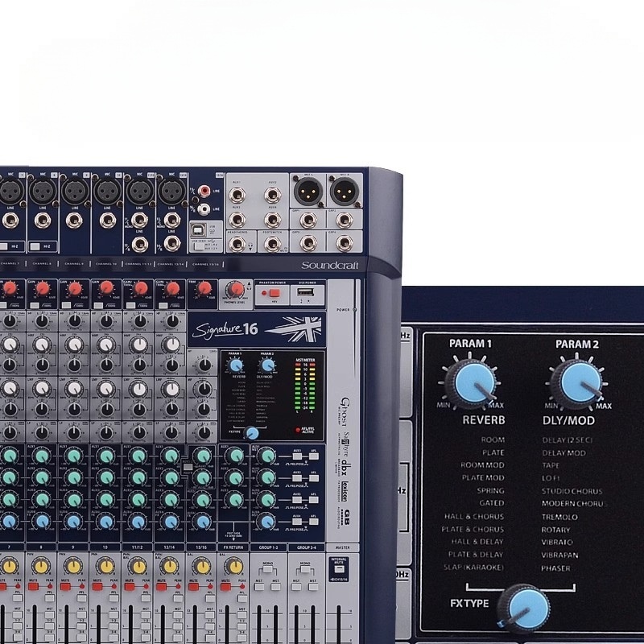
Task: Click the dbx logo on side strip
Action: point(346,467)
